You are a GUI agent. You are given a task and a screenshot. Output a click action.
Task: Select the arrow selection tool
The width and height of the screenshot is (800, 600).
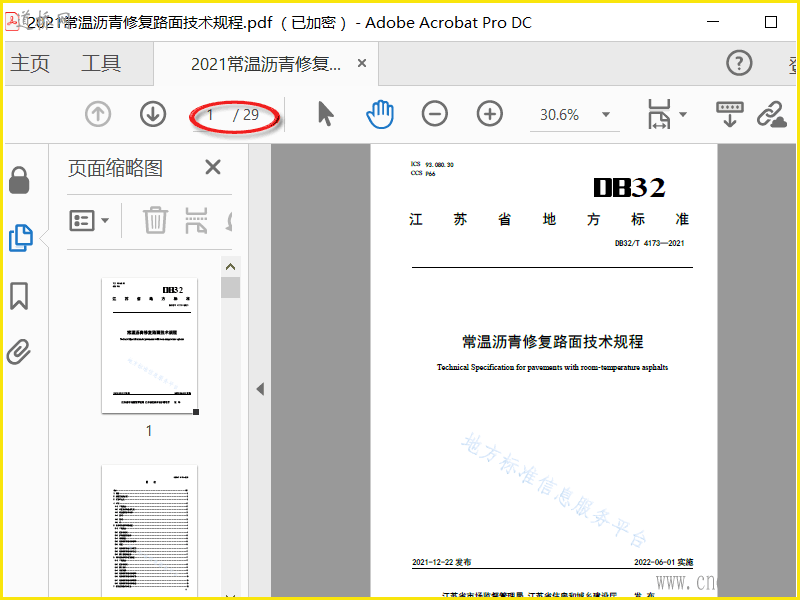coord(326,113)
